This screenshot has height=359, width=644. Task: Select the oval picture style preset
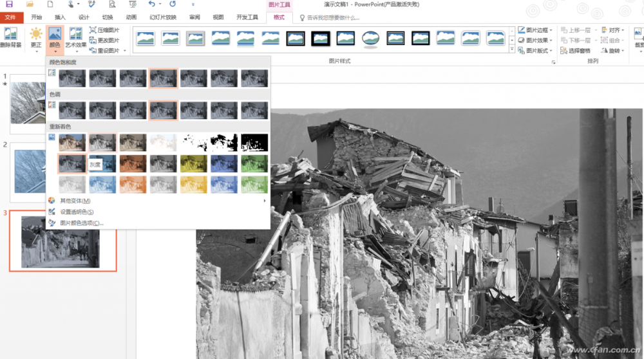(x=370, y=39)
